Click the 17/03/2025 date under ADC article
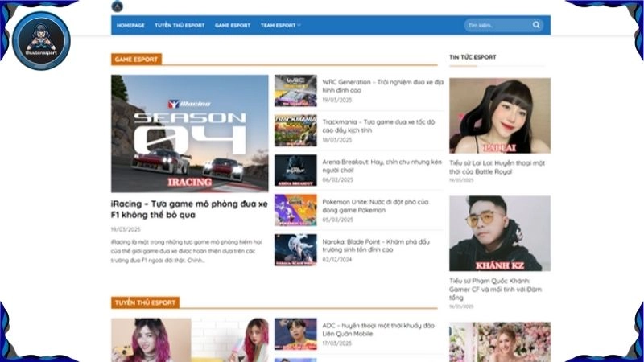 pos(336,343)
